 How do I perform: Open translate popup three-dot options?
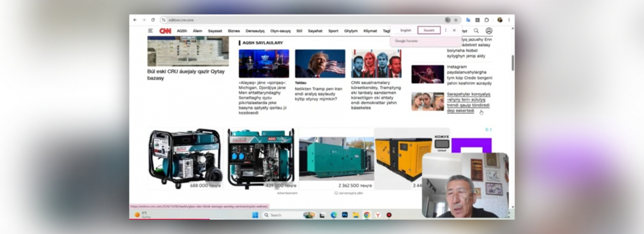tap(445, 30)
